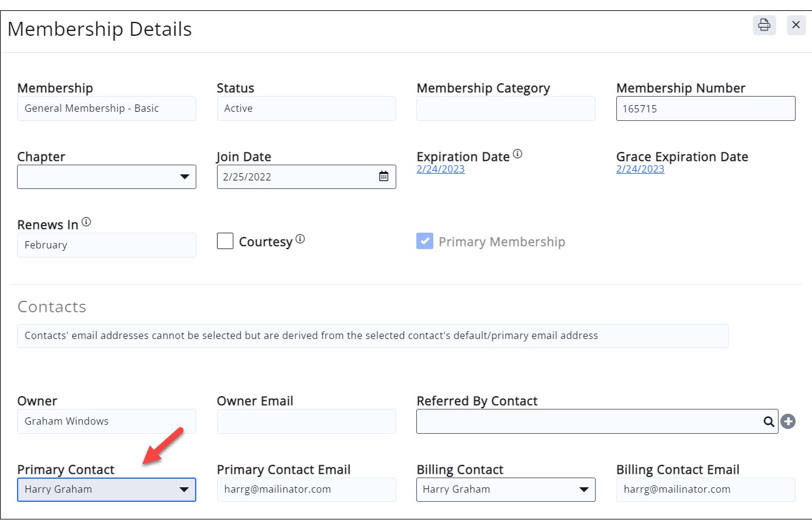812x531 pixels.
Task: Click the Membership Number field
Action: click(705, 109)
